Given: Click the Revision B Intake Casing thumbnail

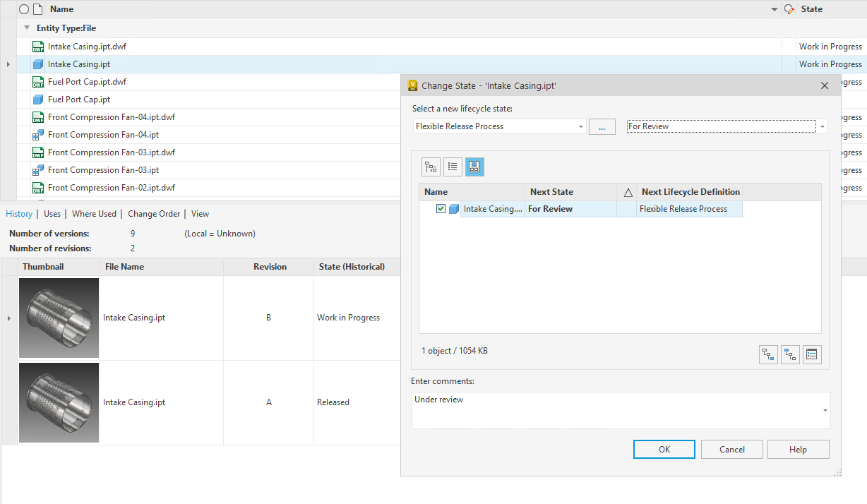Looking at the screenshot, I should [59, 318].
